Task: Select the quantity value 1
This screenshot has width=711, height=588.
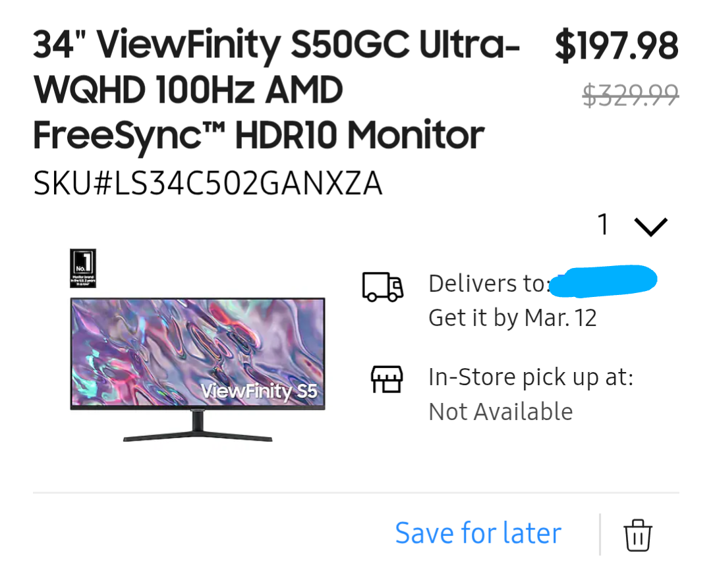Action: point(603,225)
